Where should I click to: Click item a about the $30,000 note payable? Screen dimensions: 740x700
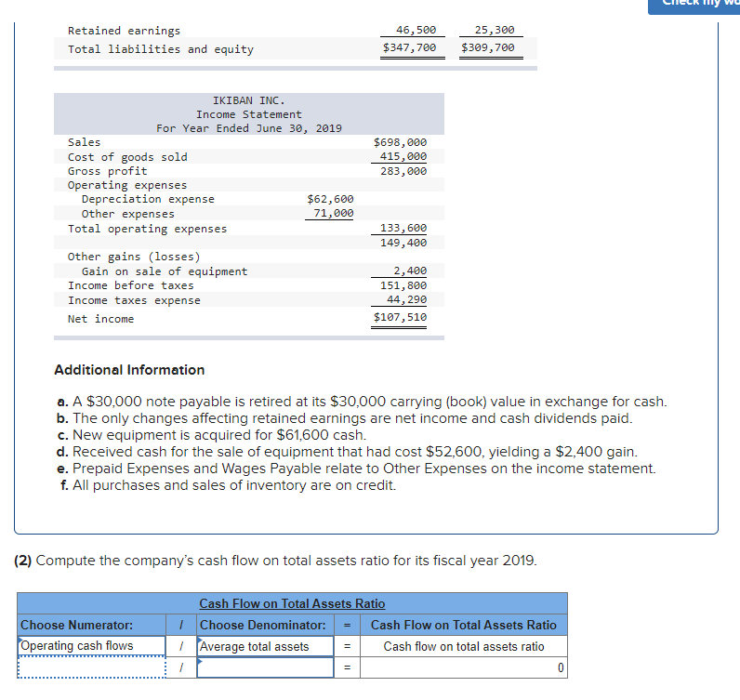pos(362,402)
